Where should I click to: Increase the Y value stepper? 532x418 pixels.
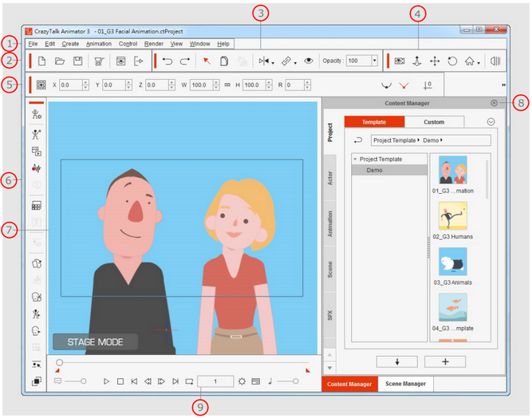[x=128, y=82]
